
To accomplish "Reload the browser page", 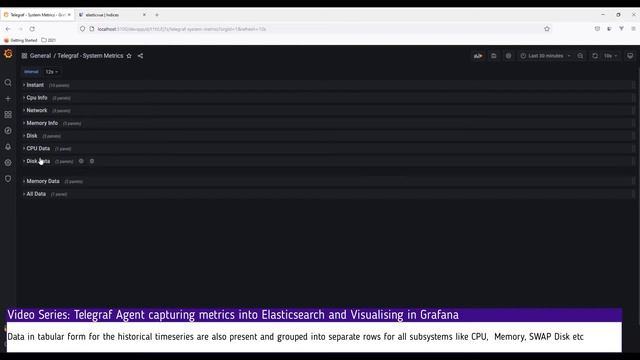I will point(32,29).
